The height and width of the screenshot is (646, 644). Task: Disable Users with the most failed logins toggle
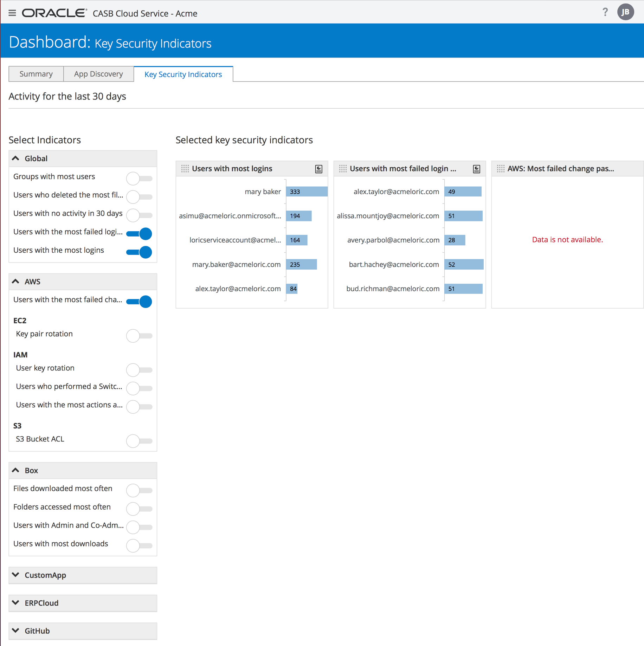pos(139,234)
